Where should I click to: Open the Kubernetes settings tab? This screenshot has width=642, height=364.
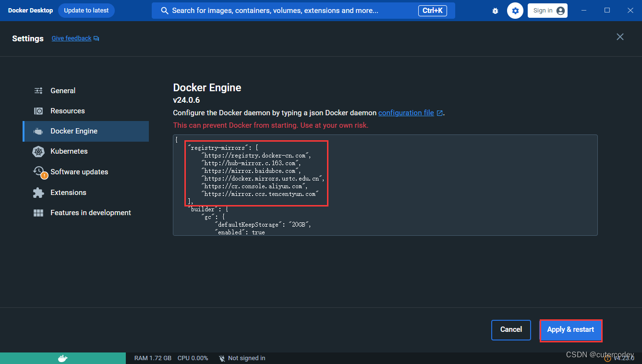85,151
